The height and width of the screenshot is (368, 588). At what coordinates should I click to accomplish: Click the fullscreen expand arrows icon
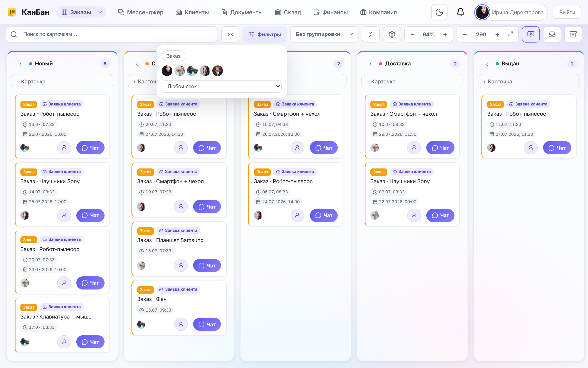click(x=510, y=34)
